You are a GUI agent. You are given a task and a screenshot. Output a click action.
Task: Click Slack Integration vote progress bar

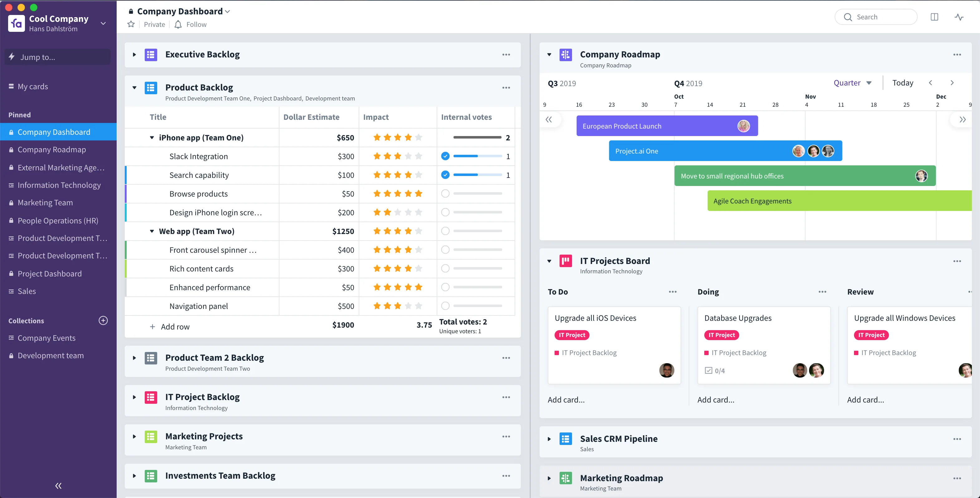478,156
